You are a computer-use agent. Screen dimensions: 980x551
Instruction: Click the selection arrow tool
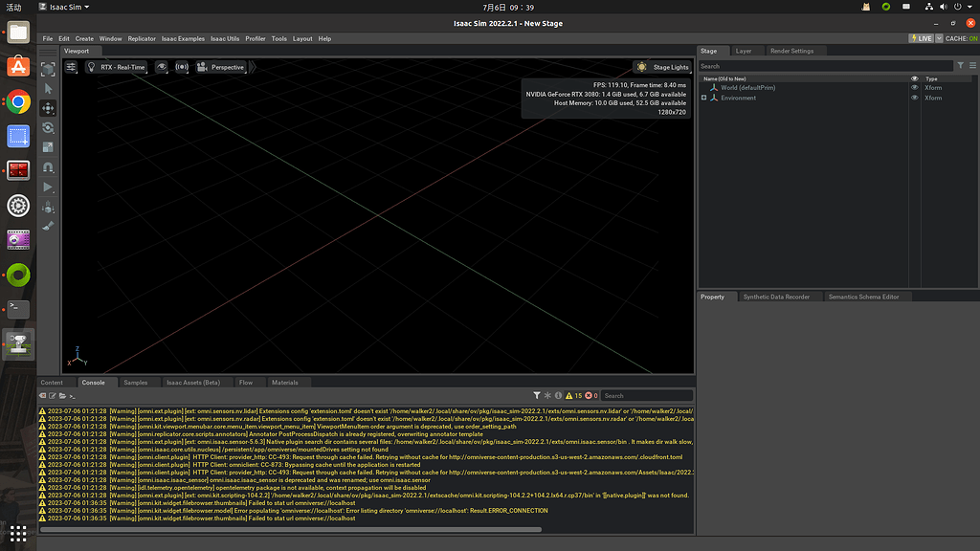[x=48, y=88]
